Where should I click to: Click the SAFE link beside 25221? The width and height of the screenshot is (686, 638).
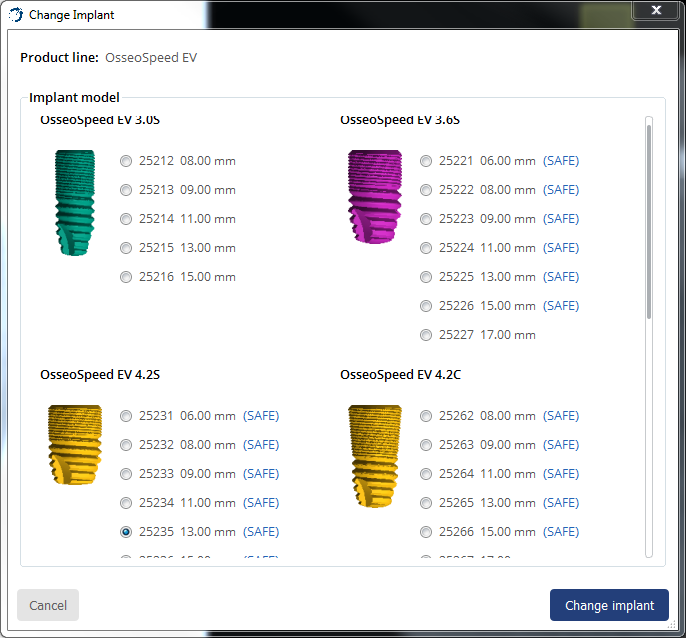561,161
